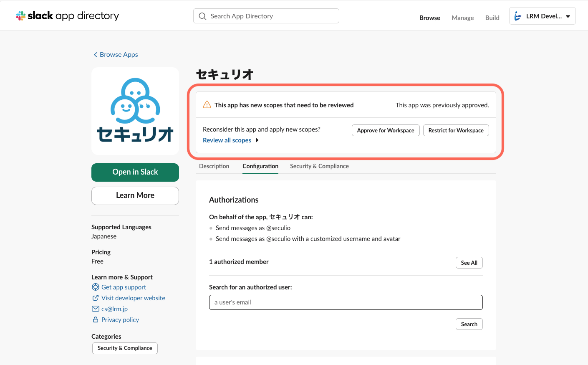The image size is (588, 365).
Task: Click the external link icon for developer website
Action: 96,298
